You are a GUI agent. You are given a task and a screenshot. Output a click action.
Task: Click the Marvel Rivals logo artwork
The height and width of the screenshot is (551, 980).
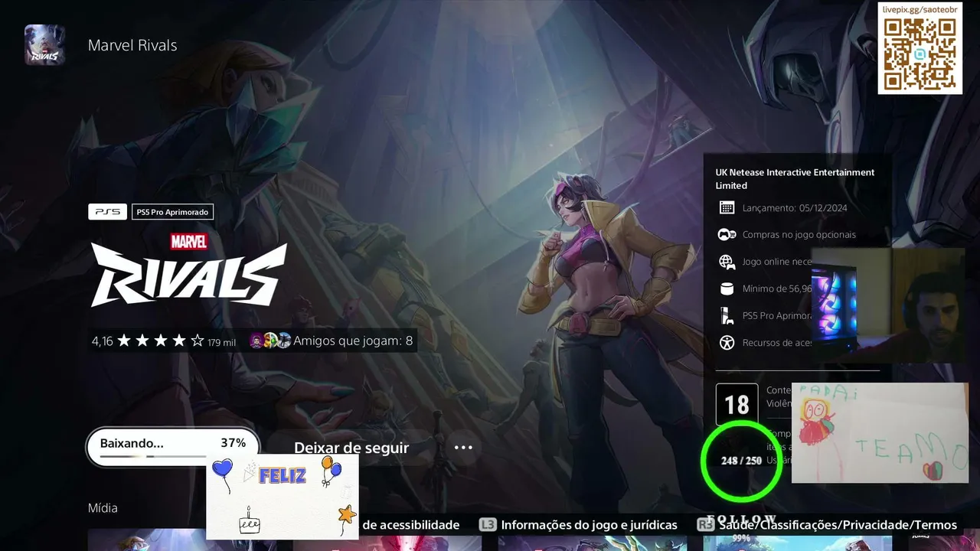pos(188,270)
